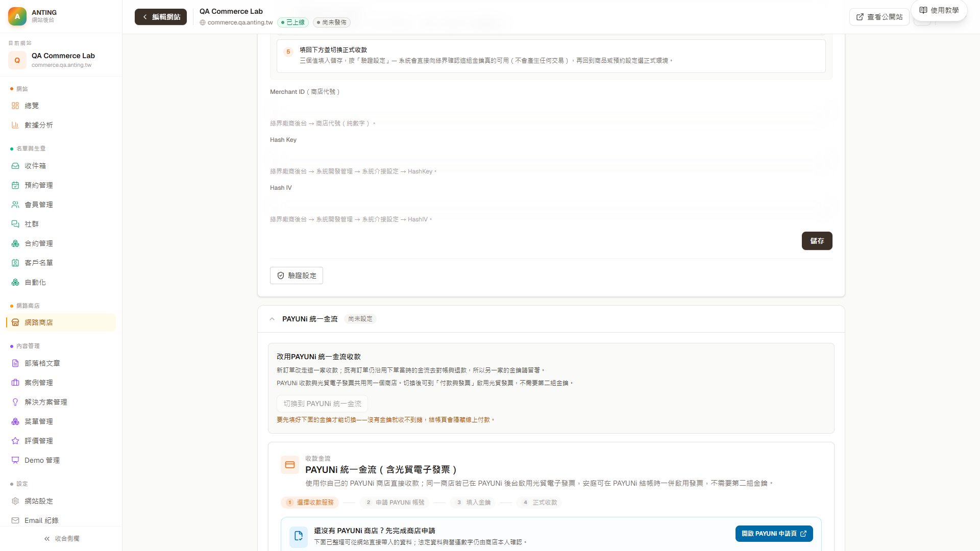Open 網站設定 in the sidebar
This screenshot has width=980, height=551.
pyautogui.click(x=61, y=501)
